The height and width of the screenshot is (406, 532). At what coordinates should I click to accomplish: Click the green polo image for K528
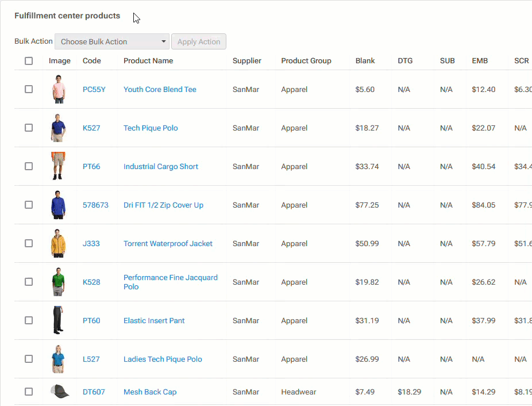[x=58, y=282]
